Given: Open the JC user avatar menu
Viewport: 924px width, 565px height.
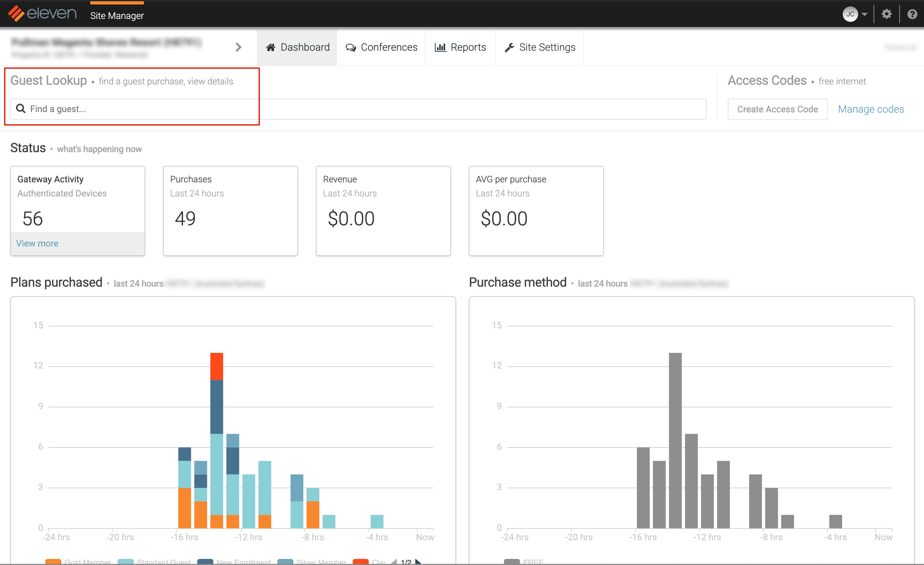Looking at the screenshot, I should point(850,14).
